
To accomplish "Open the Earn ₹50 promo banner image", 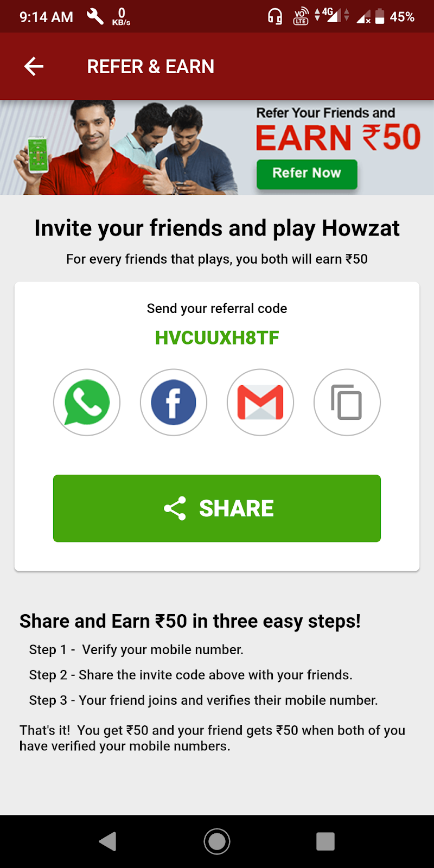I will click(217, 147).
